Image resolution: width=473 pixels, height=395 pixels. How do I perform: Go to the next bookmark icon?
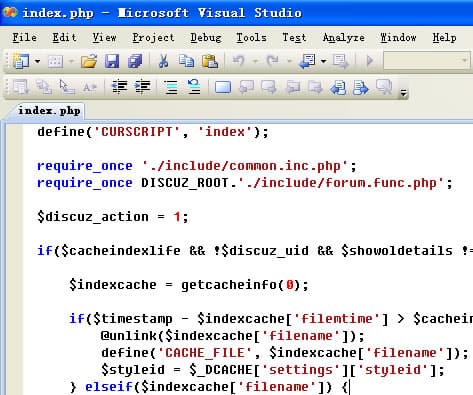pos(269,87)
